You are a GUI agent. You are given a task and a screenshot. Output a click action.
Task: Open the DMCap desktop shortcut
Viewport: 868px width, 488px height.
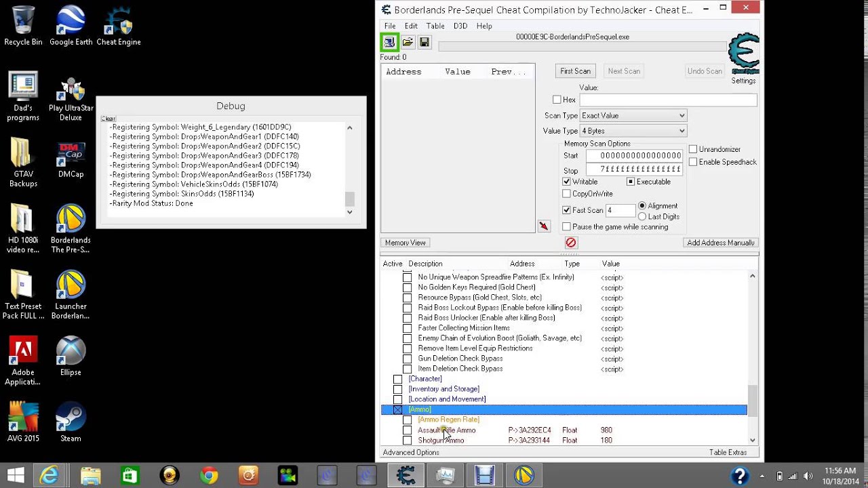[71, 159]
